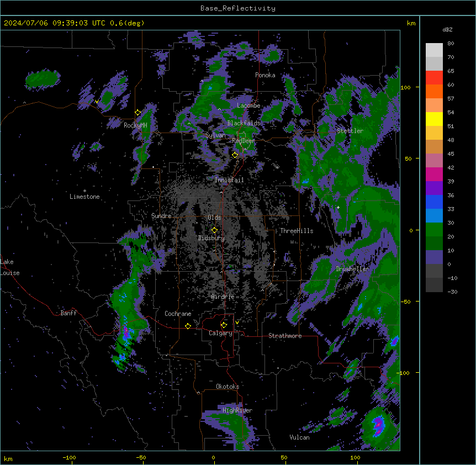
Task: Click the dBZ legend heading
Action: [447, 30]
